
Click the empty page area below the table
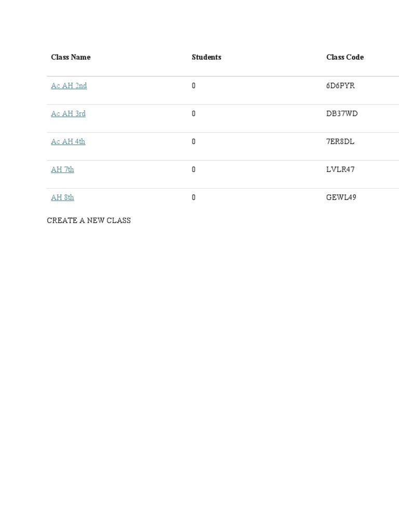point(199,364)
